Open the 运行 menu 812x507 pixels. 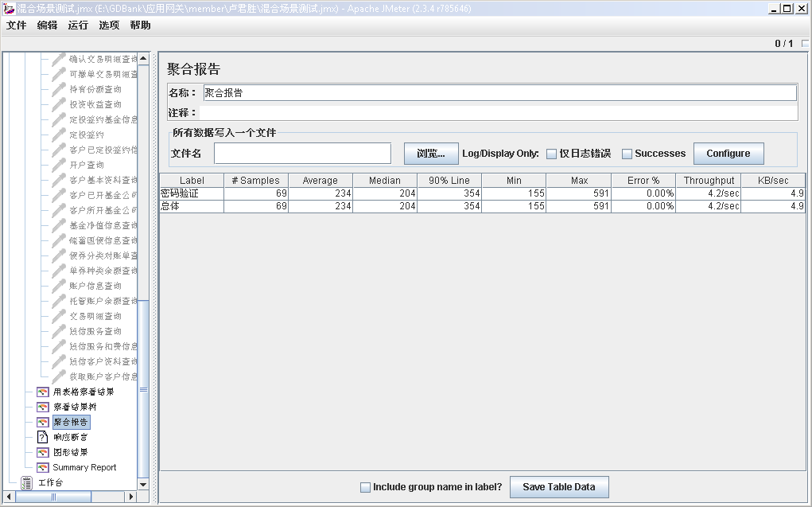(78, 25)
